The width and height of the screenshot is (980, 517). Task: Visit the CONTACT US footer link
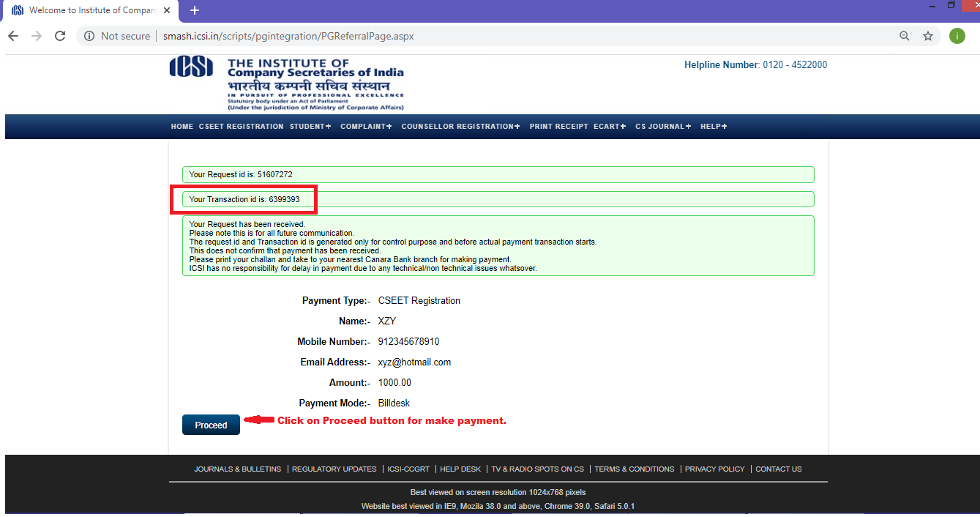point(778,469)
